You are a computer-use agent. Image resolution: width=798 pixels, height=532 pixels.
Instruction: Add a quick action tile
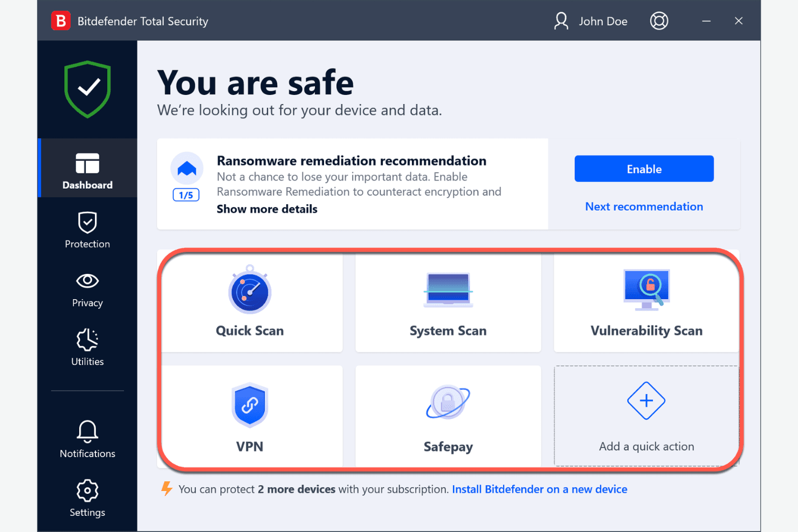point(646,416)
